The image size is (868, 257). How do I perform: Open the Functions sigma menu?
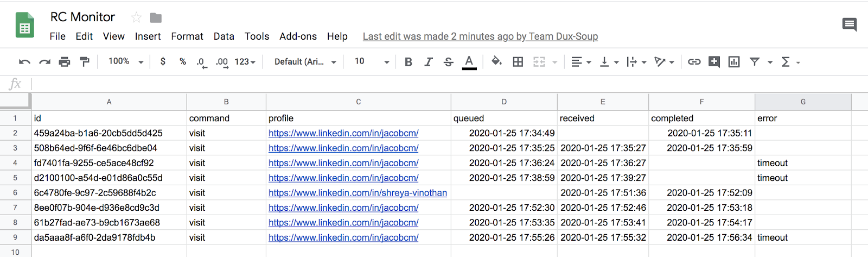[x=790, y=62]
